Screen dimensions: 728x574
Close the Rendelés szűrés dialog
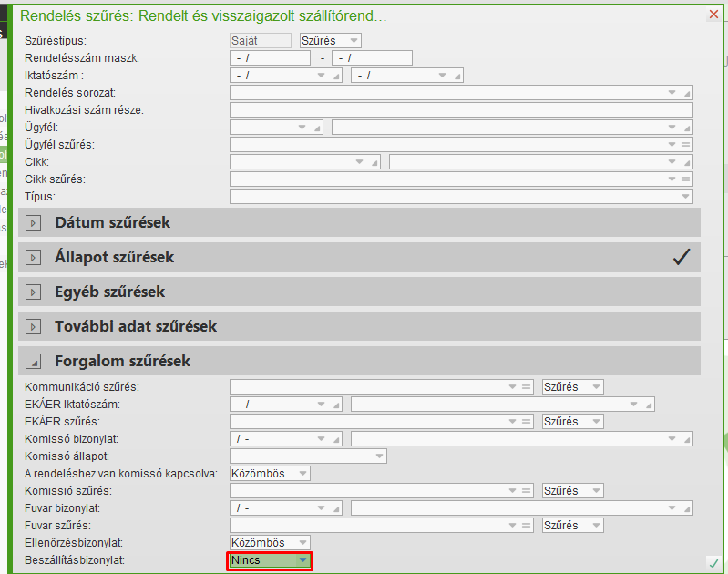713,15
